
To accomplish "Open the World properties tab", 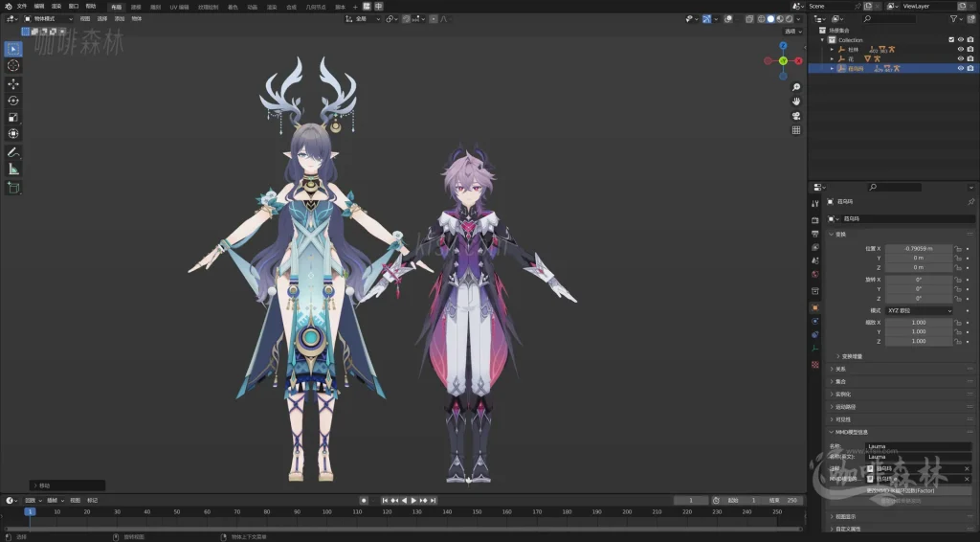I will [815, 275].
